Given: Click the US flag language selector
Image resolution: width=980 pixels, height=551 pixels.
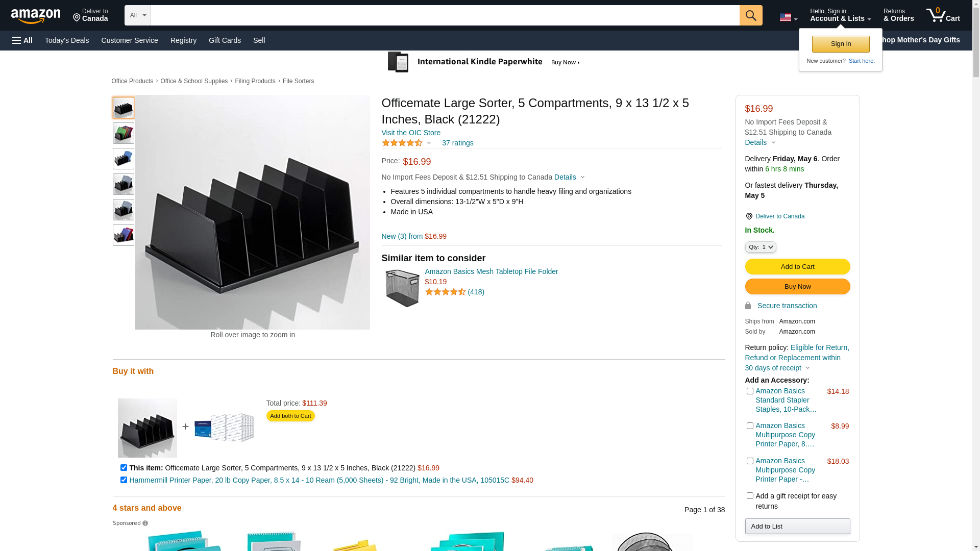Looking at the screenshot, I should (788, 18).
